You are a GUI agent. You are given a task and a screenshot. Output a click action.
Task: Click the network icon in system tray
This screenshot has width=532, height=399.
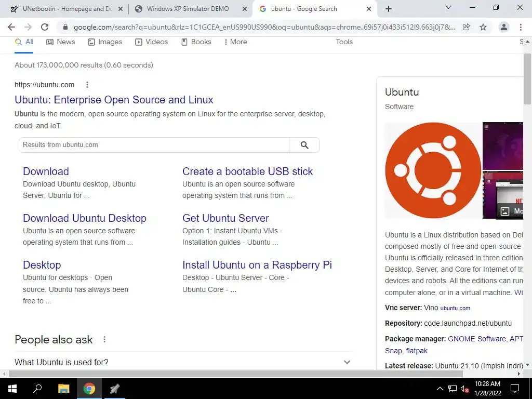(453, 389)
